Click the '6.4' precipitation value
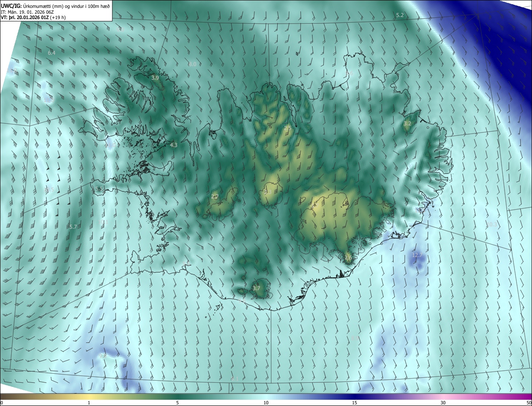This screenshot has height=406, width=532. (x=52, y=53)
